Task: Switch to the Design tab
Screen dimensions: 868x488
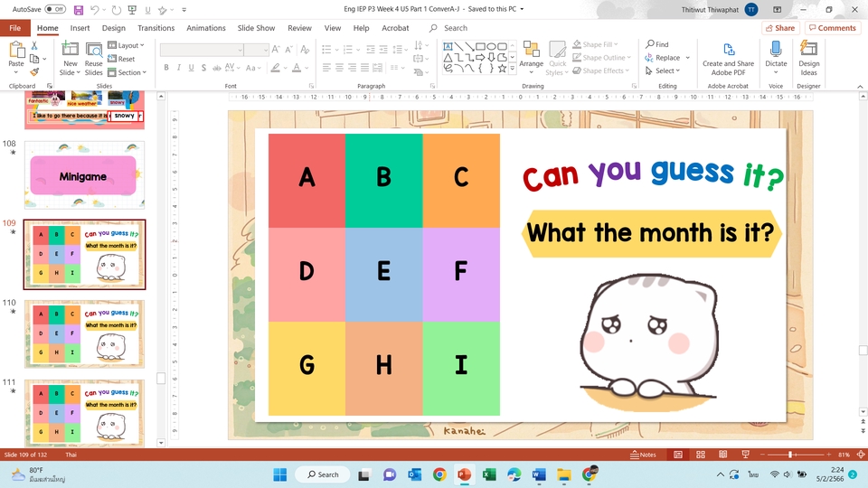Action: pos(114,28)
